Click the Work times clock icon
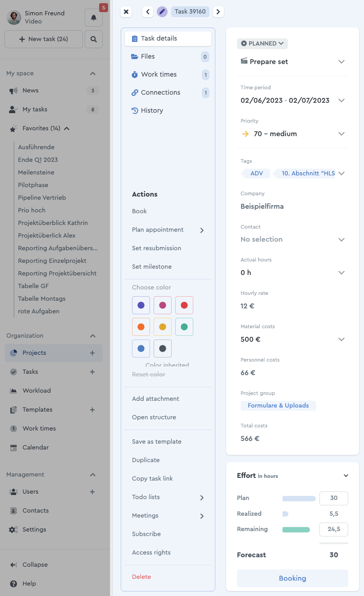The image size is (364, 596). tap(14, 429)
